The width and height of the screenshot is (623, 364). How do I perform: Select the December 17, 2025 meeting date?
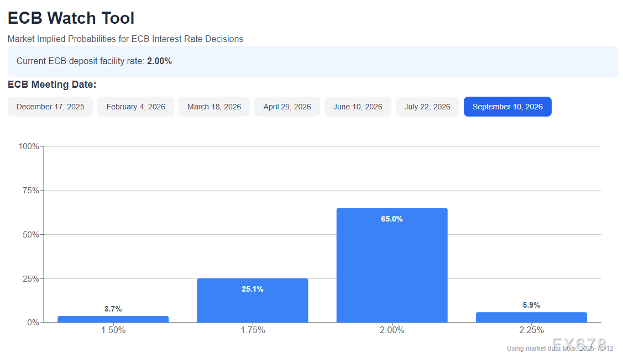pos(50,107)
